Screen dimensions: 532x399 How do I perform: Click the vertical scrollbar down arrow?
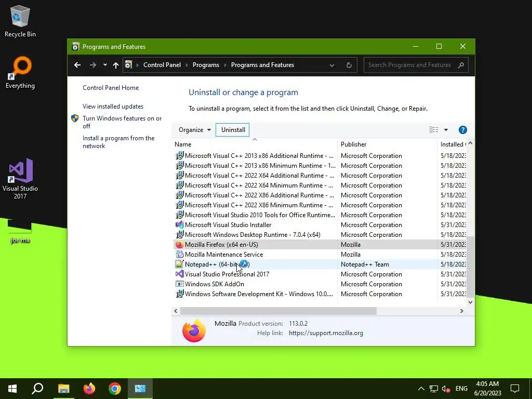[x=470, y=302]
